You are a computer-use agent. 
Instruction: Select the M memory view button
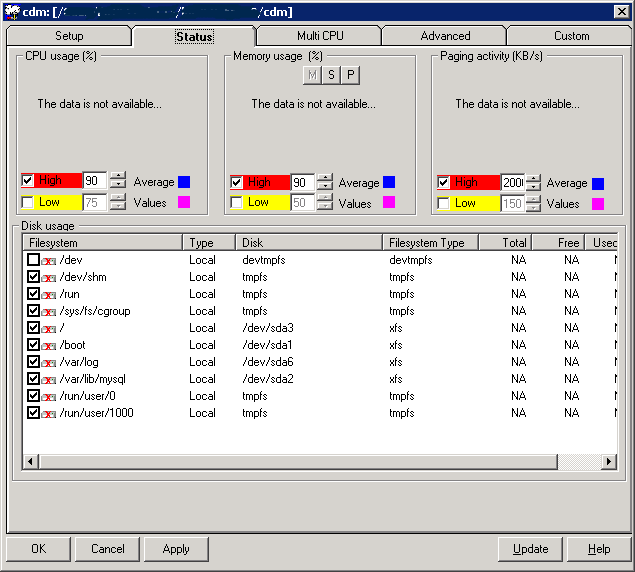(x=312, y=76)
